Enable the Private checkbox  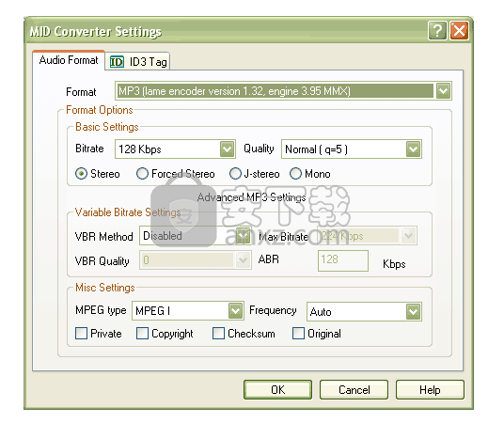pos(81,334)
